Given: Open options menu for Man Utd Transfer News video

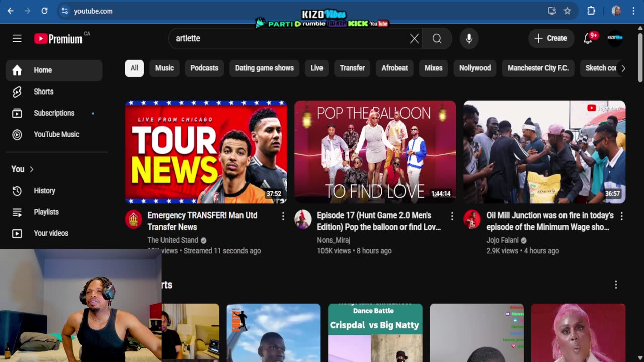Looking at the screenshot, I should pos(283,216).
